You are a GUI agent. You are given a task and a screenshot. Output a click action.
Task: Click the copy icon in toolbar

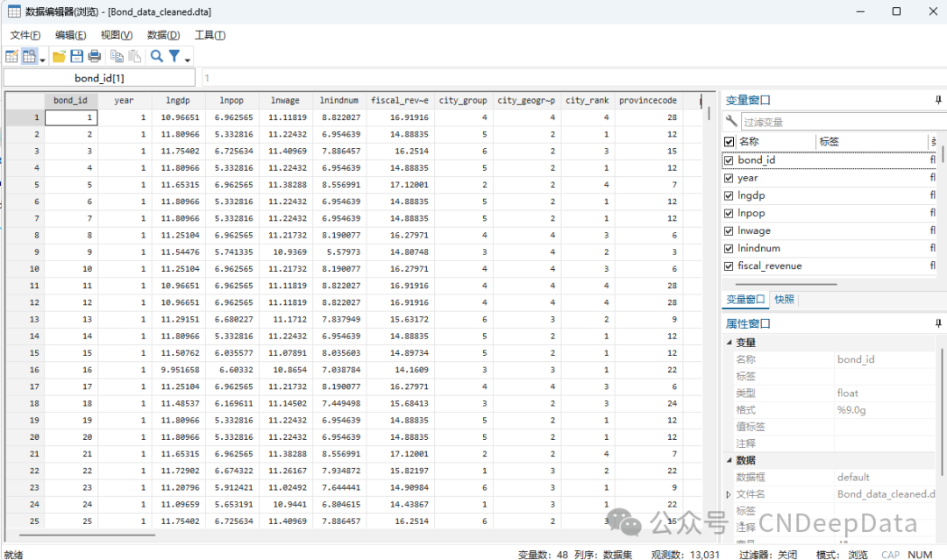pyautogui.click(x=117, y=57)
